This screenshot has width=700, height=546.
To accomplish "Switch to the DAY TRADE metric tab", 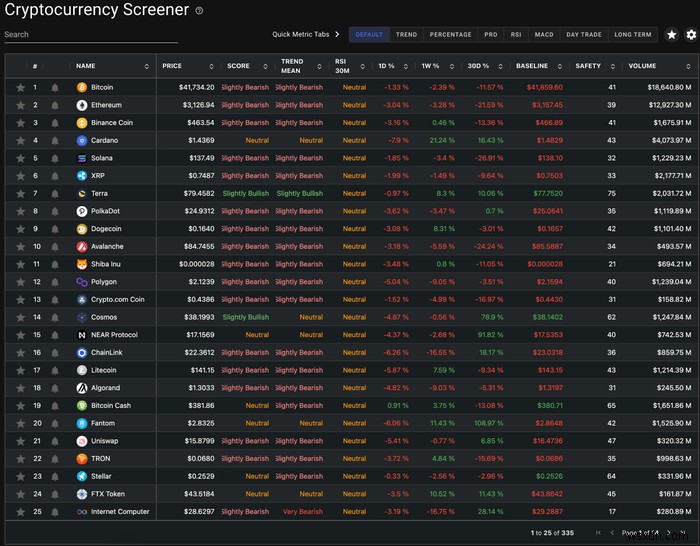I will pos(583,34).
